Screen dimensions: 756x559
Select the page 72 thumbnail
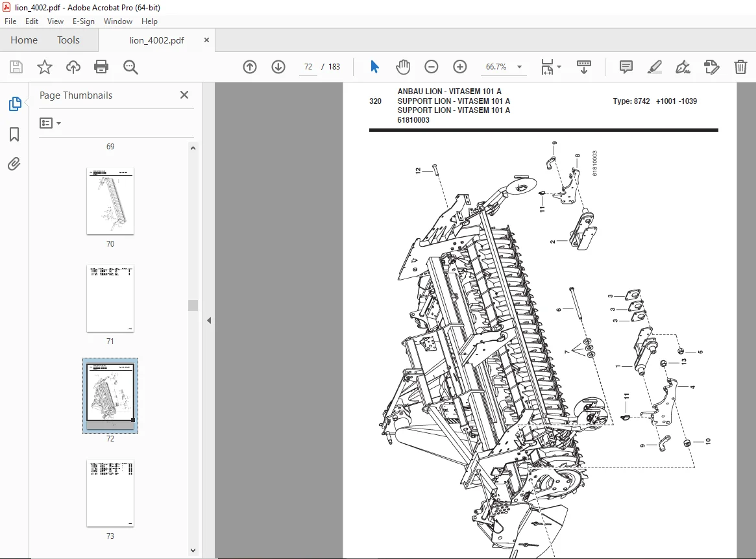[110, 395]
